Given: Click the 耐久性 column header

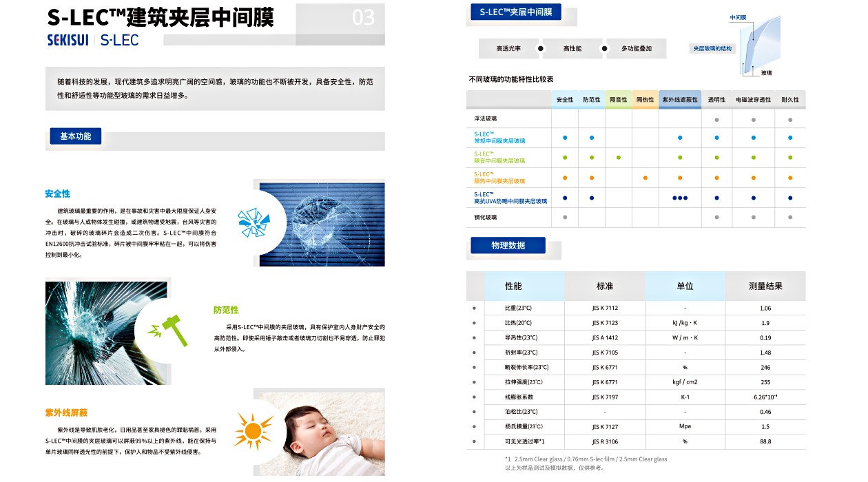Looking at the screenshot, I should click(790, 100).
